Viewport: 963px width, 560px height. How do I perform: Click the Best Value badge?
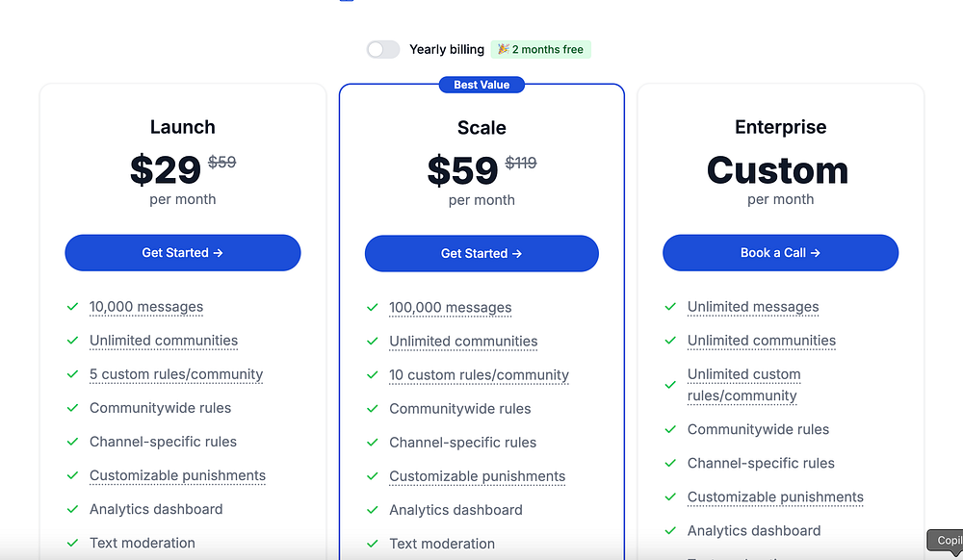tap(481, 85)
